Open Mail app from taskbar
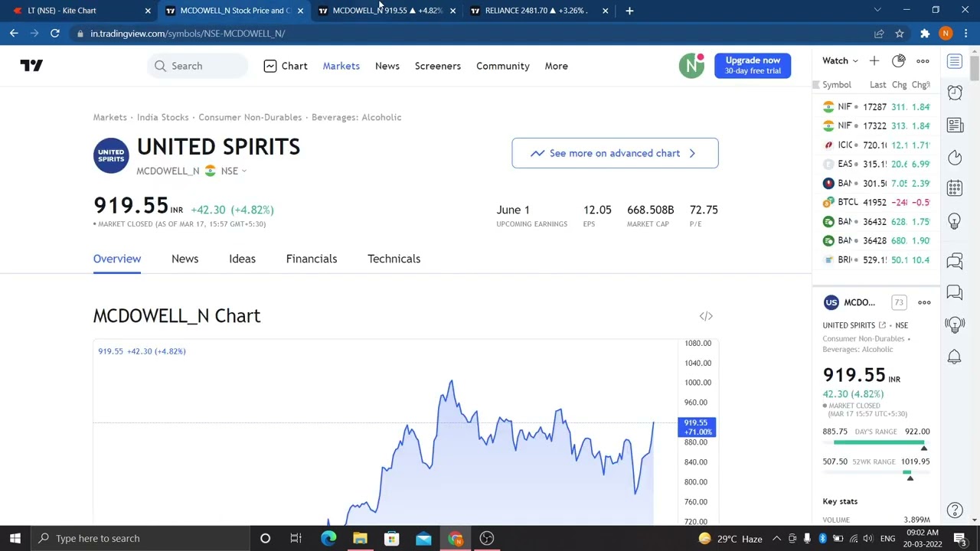The height and width of the screenshot is (551, 980). (x=423, y=538)
